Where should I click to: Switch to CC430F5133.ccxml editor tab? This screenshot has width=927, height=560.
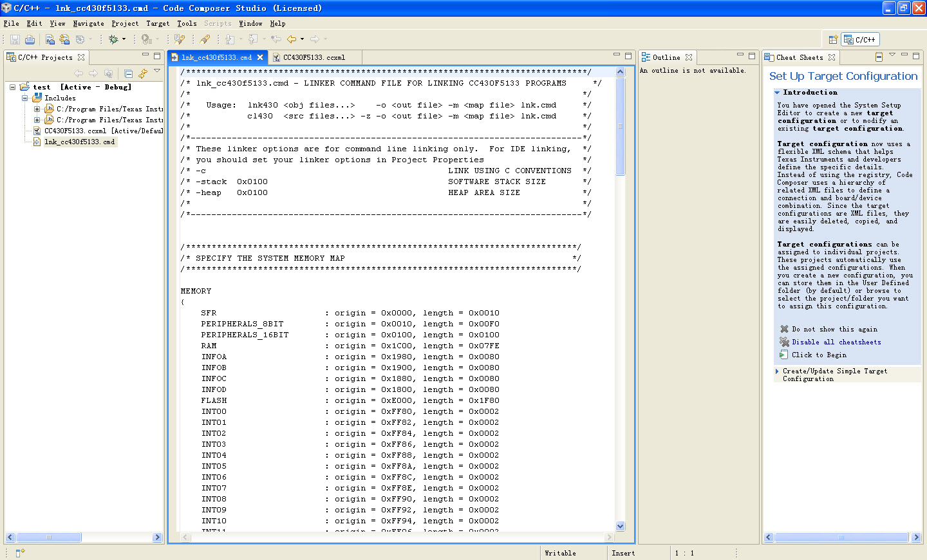[x=314, y=57]
